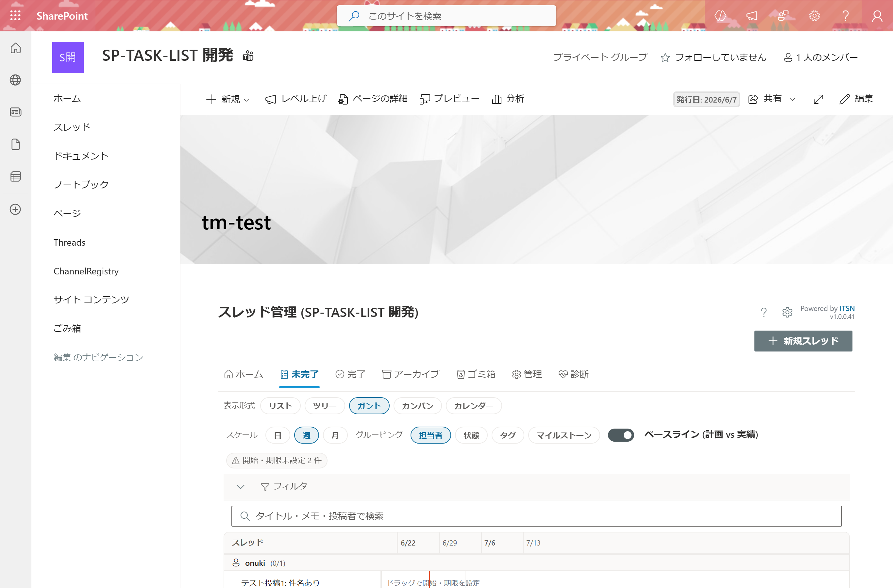Click the フィルタ funnel icon

(x=264, y=487)
